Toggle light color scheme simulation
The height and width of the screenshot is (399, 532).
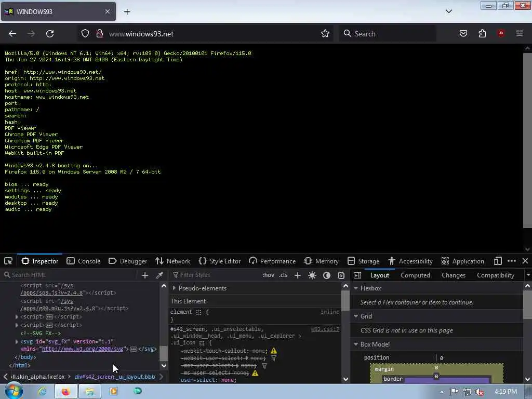point(312,275)
